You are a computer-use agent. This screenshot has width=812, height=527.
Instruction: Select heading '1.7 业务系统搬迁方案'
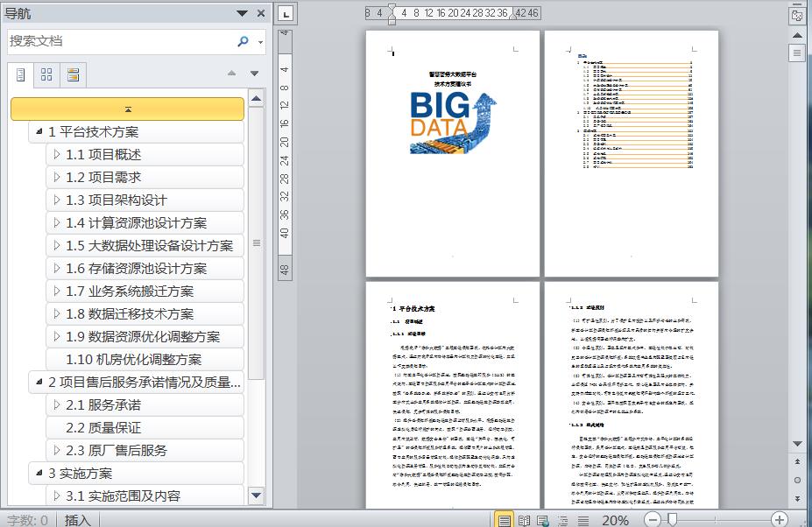(145, 291)
